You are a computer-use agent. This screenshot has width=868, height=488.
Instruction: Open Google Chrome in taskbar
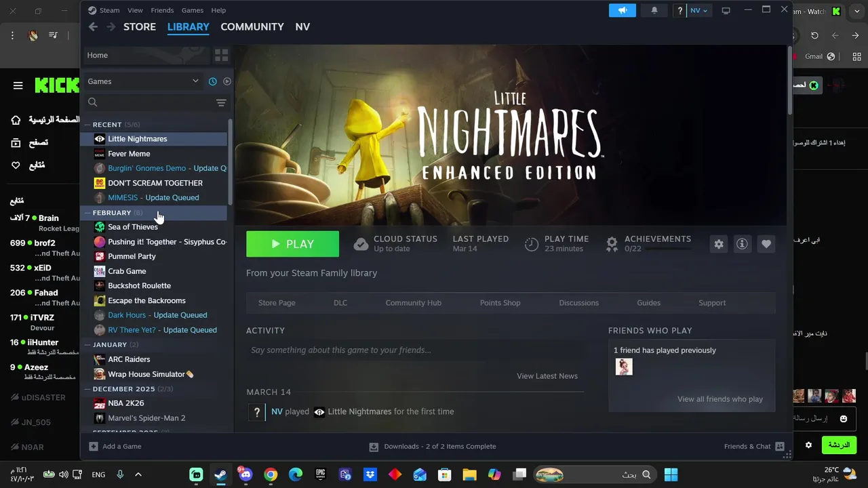[x=271, y=474]
